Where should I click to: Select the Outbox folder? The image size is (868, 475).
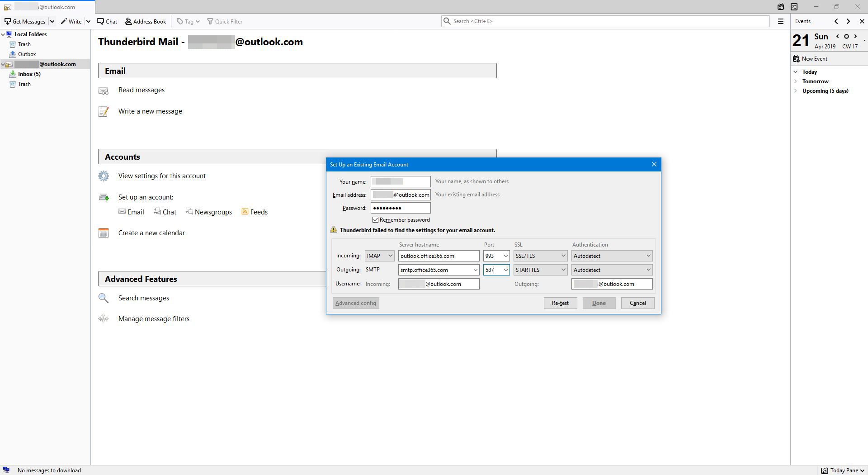(x=27, y=54)
